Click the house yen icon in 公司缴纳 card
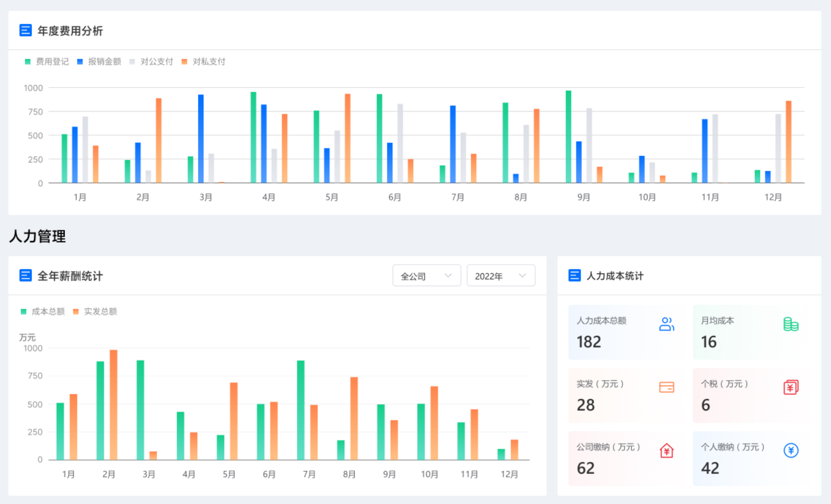Screen dimensions: 831x504 pyautogui.click(x=667, y=450)
